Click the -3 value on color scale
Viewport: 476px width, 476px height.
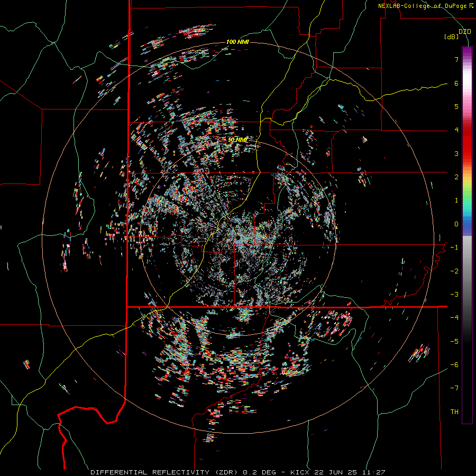454,295
